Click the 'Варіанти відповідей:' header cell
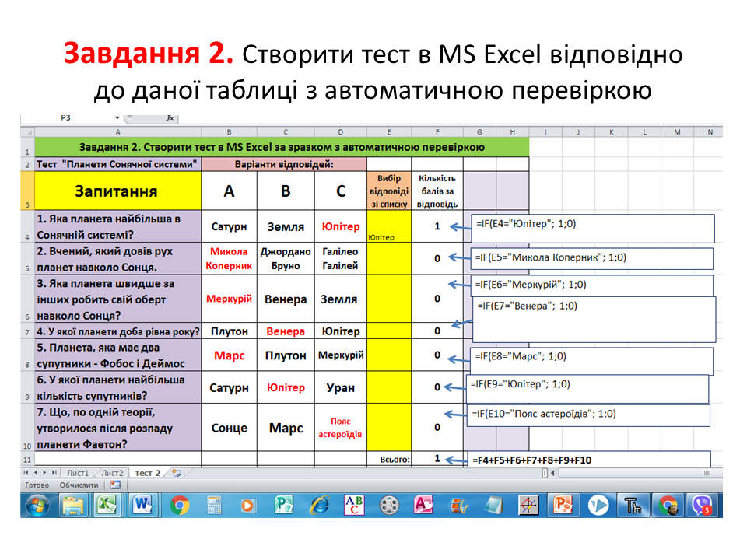The image size is (747, 560). pos(284,164)
